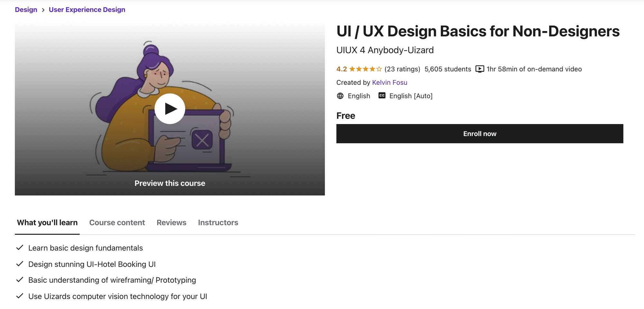The width and height of the screenshot is (644, 309).
Task: Navigate to the Design breadcrumb link
Action: pyautogui.click(x=26, y=9)
